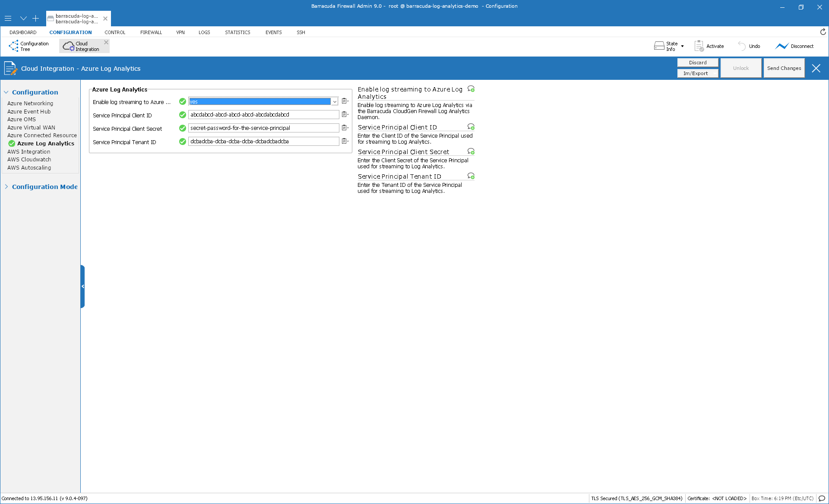Open options icon for Client ID row
The width and height of the screenshot is (829, 504).
click(x=345, y=114)
